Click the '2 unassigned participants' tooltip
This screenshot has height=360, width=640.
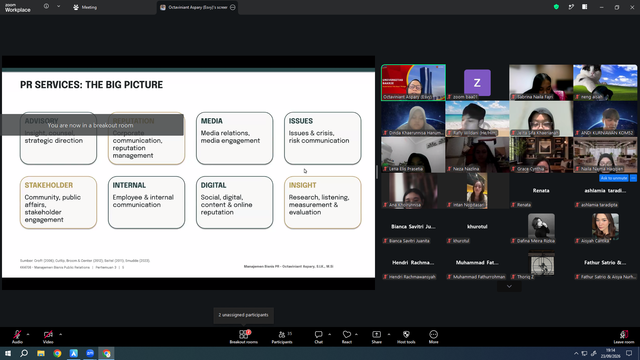click(243, 315)
